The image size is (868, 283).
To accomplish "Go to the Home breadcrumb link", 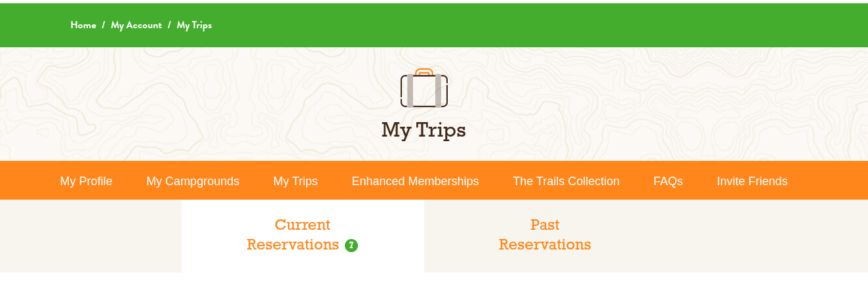I will coord(83,25).
